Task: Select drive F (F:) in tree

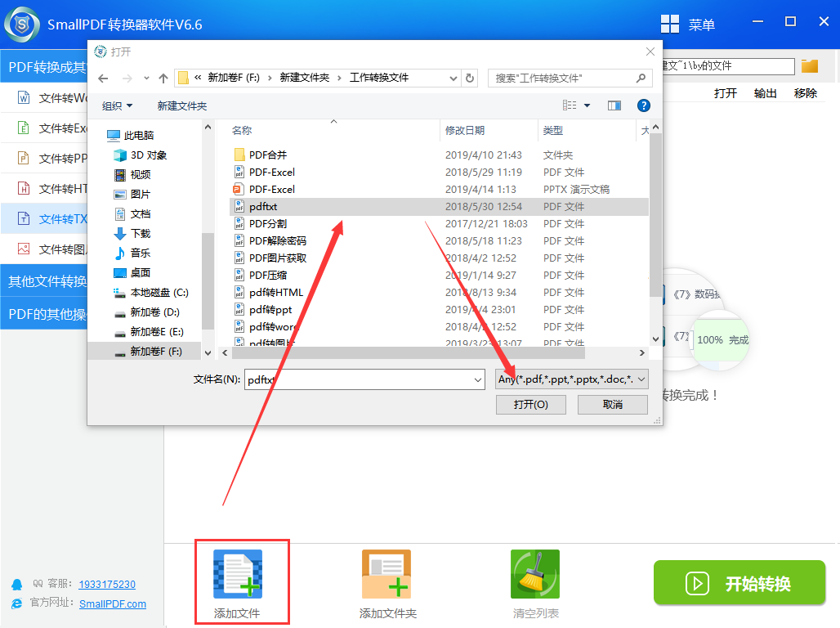Action: pyautogui.click(x=145, y=352)
